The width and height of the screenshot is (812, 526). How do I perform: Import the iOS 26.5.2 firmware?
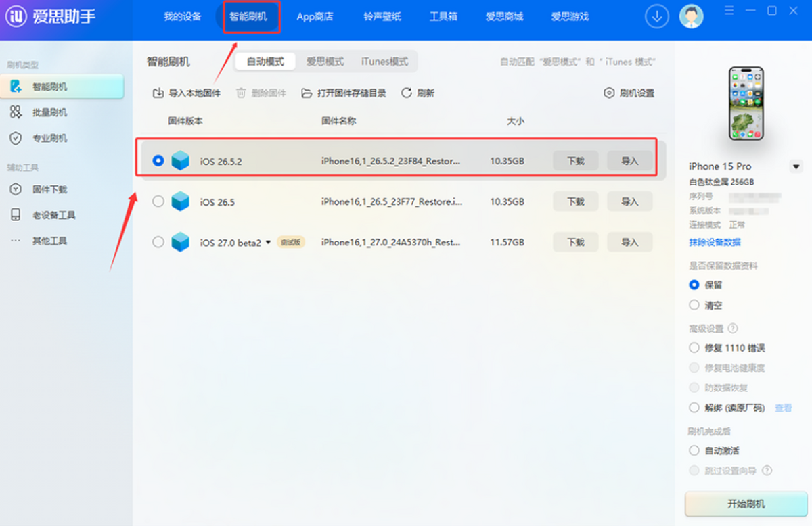pyautogui.click(x=630, y=161)
